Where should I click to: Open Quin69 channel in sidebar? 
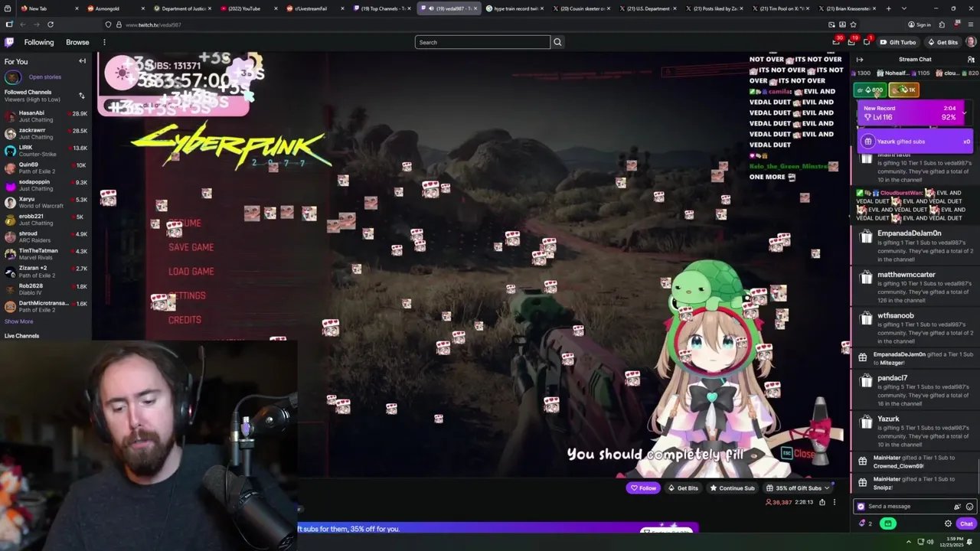[46, 168]
